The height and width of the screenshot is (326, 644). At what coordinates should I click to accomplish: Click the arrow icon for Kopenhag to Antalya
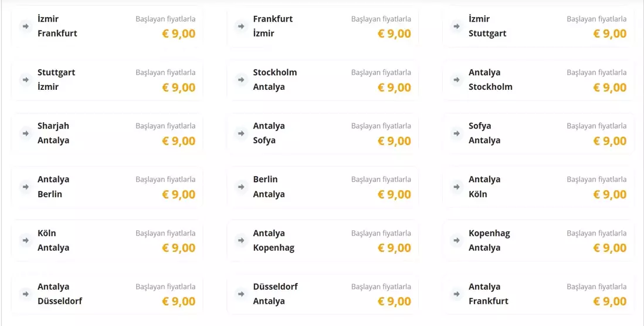pyautogui.click(x=456, y=240)
